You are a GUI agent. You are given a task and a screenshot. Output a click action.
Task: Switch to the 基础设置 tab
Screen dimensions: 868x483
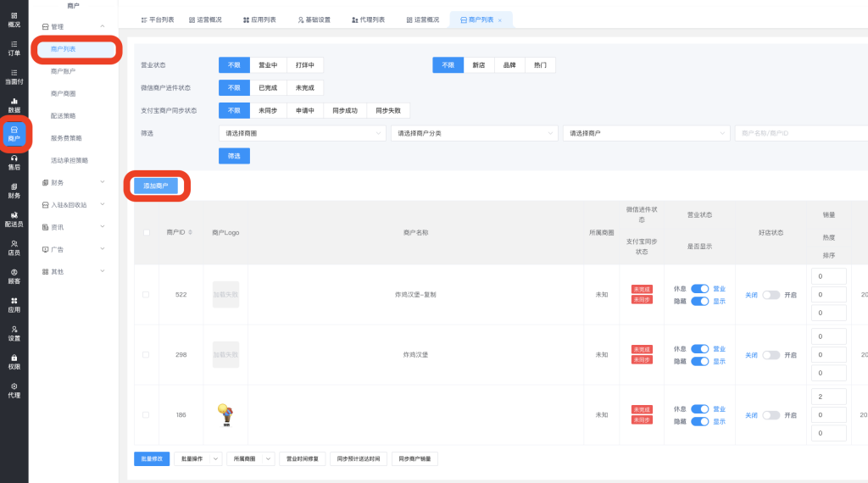(314, 19)
